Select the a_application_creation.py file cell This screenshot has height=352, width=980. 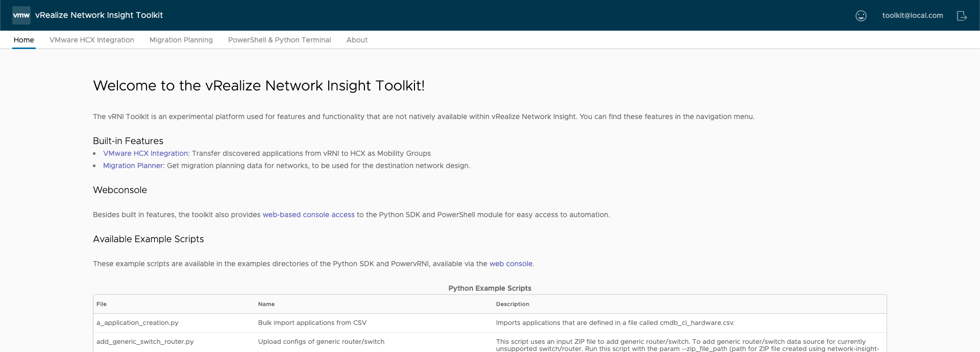pos(137,323)
